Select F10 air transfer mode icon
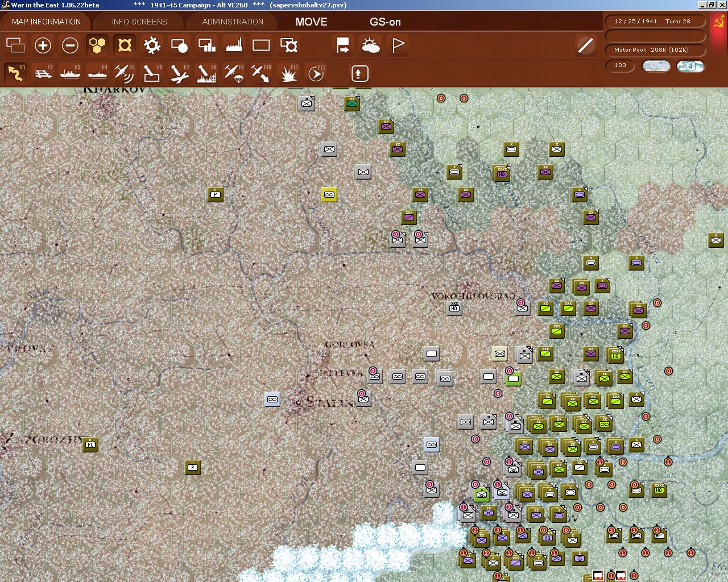The width and height of the screenshot is (728, 582). coord(261,73)
